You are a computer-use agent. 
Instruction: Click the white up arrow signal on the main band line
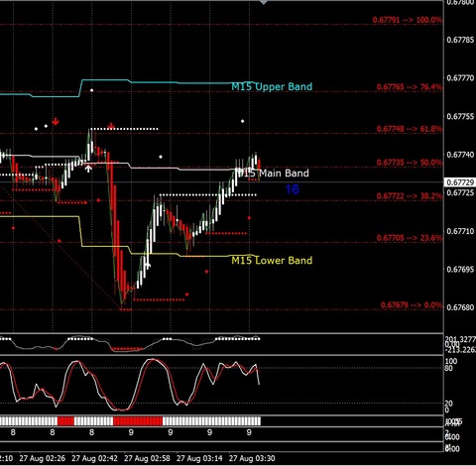[88, 169]
